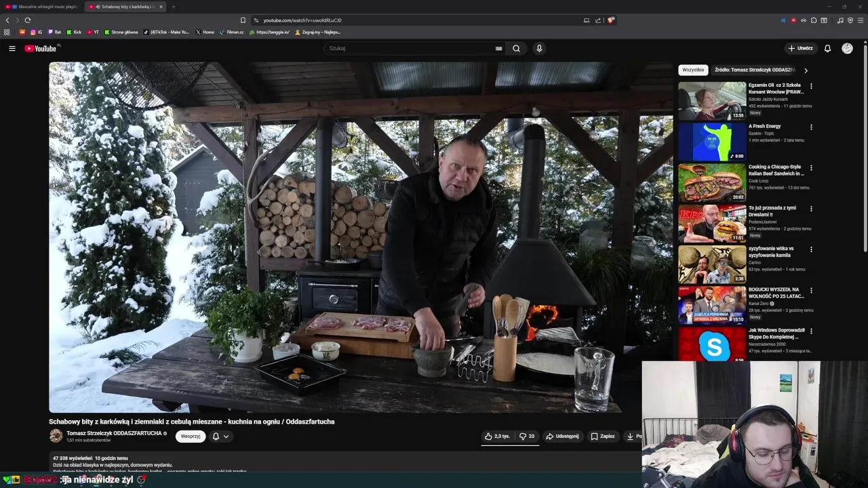868x488 pixels.
Task: Open options for Chicago-Style Italian Beef video
Action: (x=811, y=167)
